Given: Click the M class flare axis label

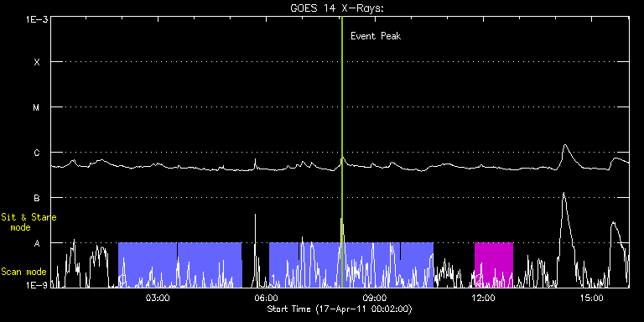Looking at the screenshot, I should pyautogui.click(x=37, y=107).
